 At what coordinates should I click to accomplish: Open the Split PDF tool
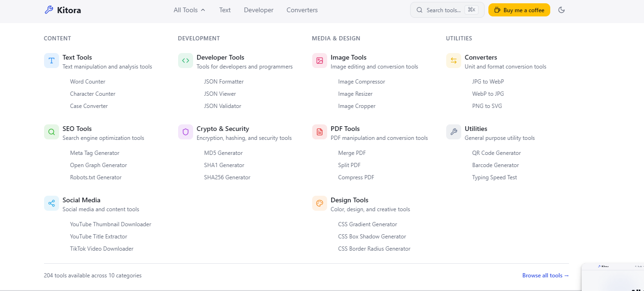349,165
